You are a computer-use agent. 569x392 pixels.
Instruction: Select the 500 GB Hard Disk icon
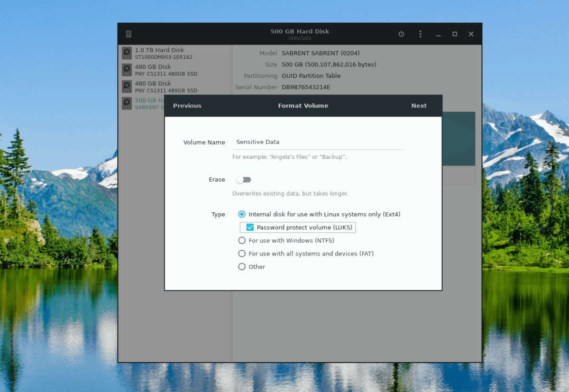[x=127, y=103]
